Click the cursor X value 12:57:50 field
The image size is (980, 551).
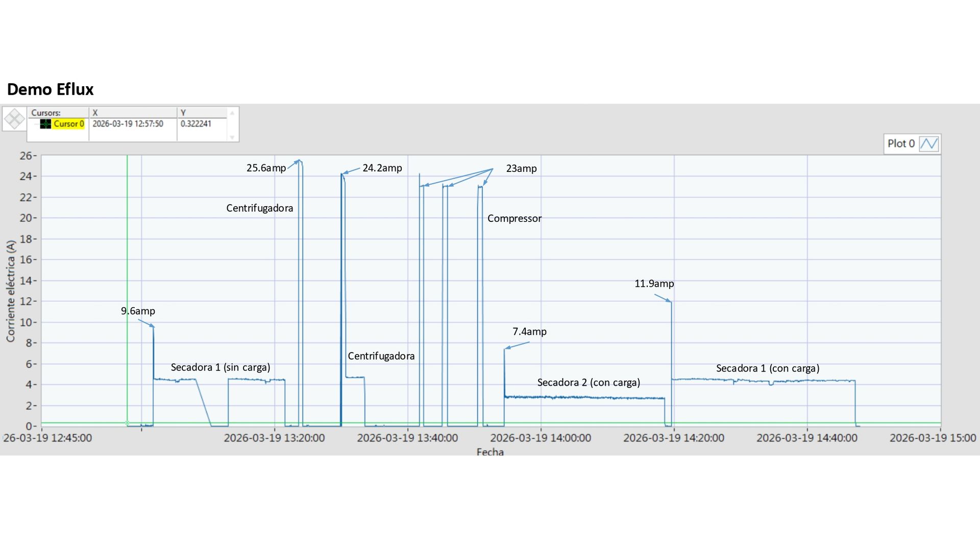pyautogui.click(x=128, y=124)
